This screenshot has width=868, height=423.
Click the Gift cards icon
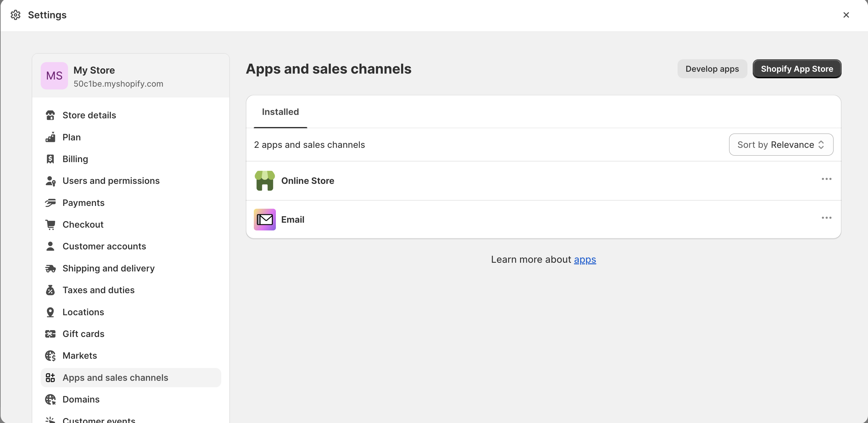50,334
